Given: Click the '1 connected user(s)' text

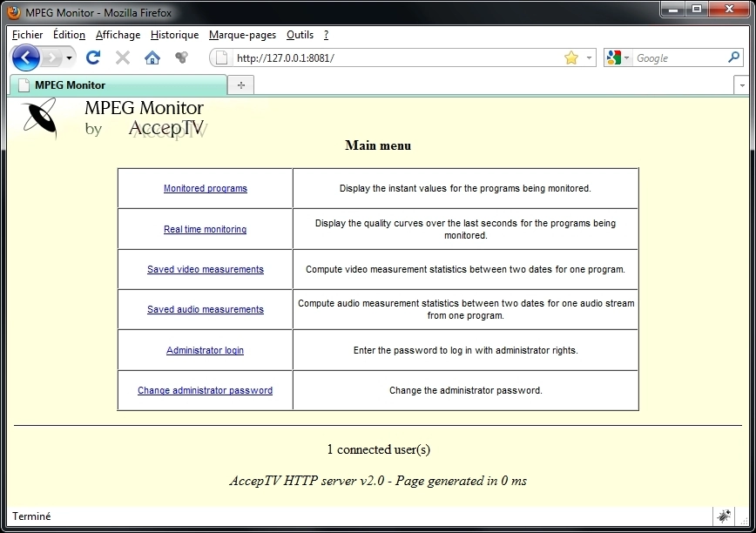Looking at the screenshot, I should tap(379, 449).
